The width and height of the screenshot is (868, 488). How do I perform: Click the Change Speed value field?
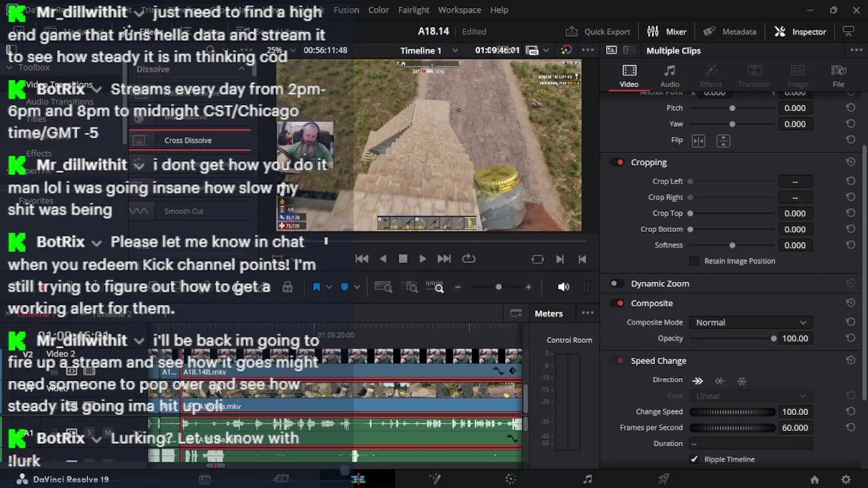click(x=795, y=412)
